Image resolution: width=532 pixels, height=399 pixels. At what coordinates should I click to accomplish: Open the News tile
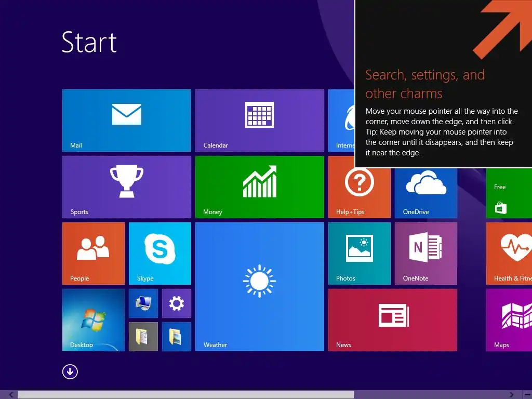[x=393, y=320]
